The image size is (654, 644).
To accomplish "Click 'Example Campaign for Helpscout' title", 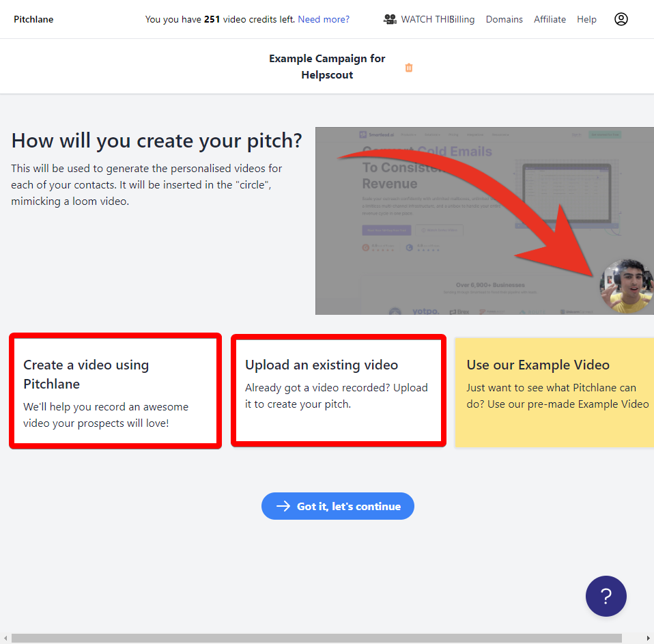I will pos(327,67).
